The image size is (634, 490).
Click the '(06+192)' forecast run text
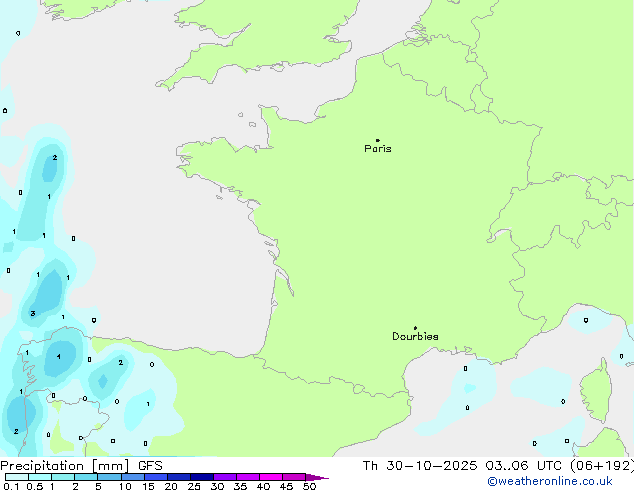click(x=602, y=466)
